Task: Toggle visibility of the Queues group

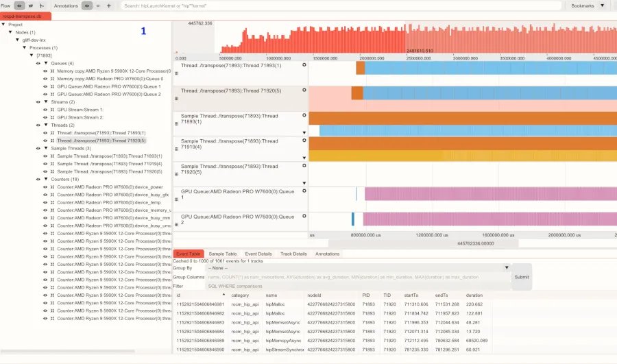Action: click(x=38, y=63)
